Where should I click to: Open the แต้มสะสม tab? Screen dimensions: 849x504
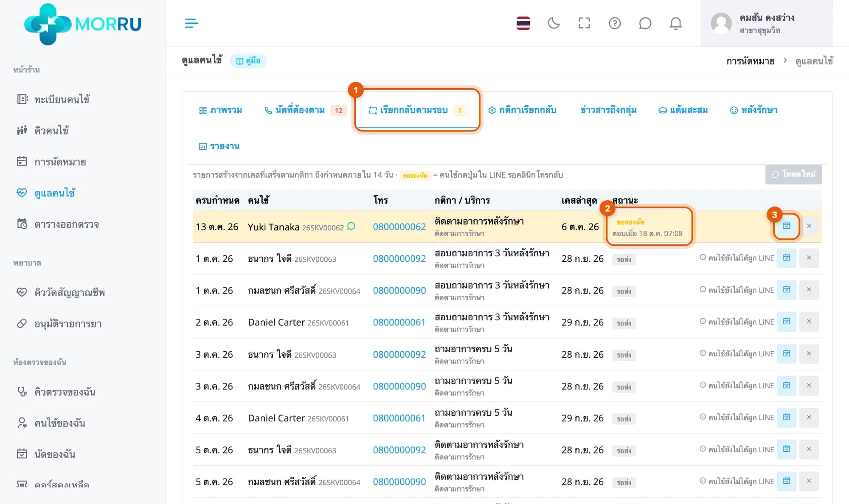(683, 110)
